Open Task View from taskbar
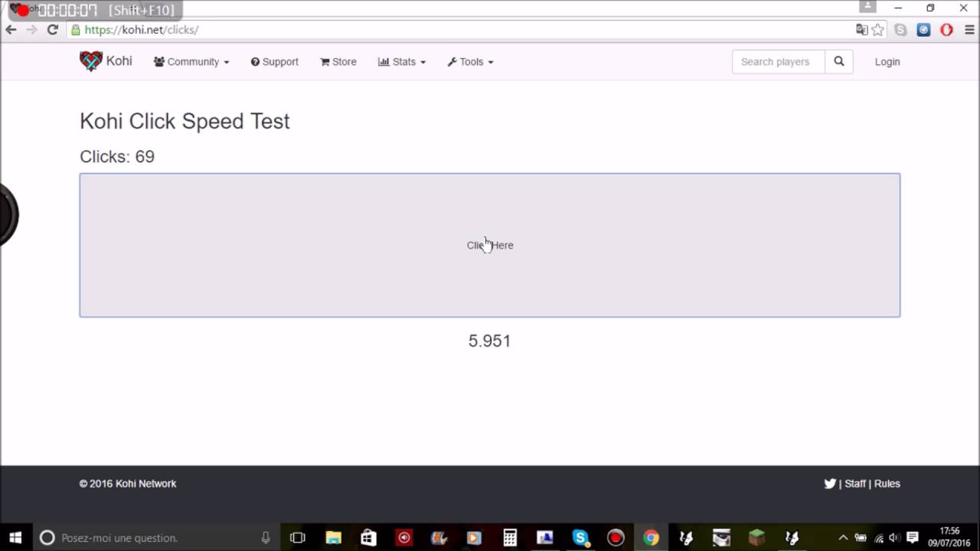The width and height of the screenshot is (980, 551). (x=298, y=538)
